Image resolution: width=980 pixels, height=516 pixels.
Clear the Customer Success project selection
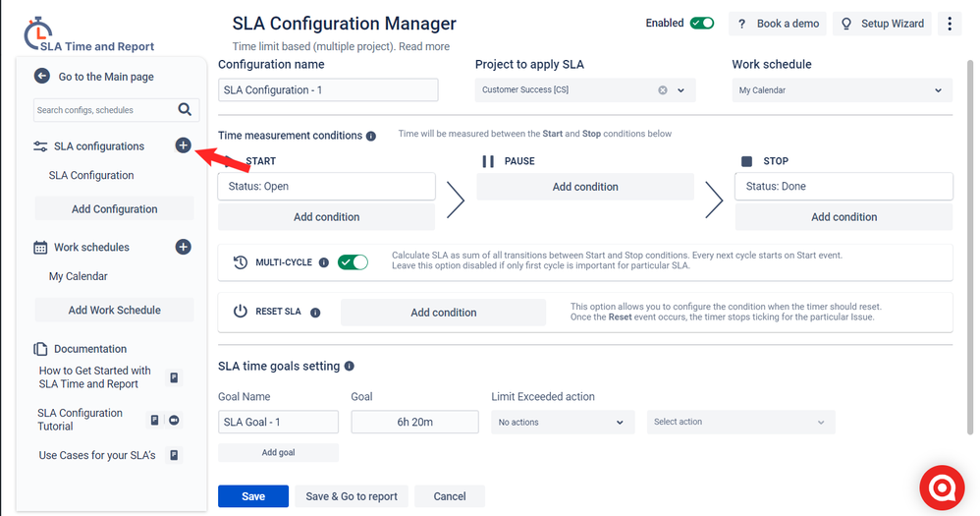tap(663, 90)
